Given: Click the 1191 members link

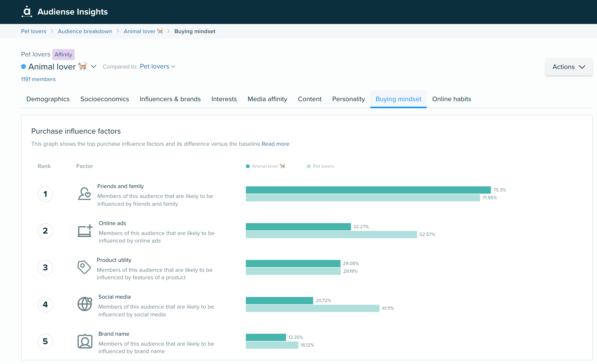Looking at the screenshot, I should pyautogui.click(x=38, y=79).
